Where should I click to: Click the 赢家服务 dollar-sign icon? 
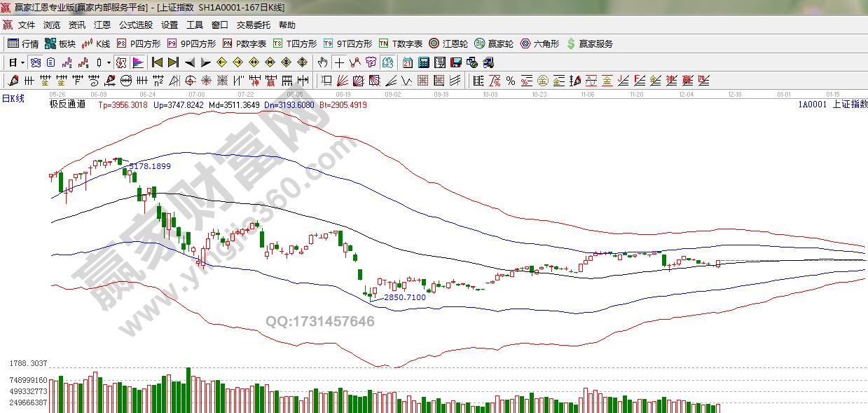(x=589, y=43)
